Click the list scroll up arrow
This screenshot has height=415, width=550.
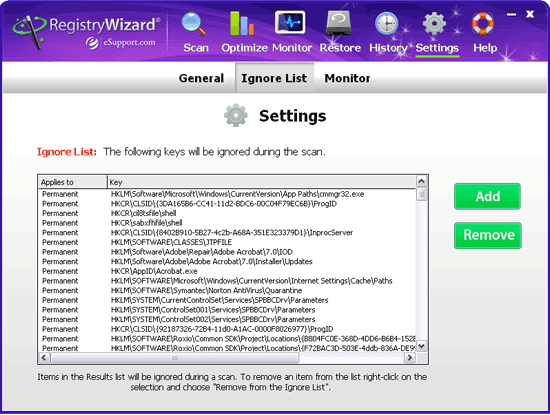[422, 181]
